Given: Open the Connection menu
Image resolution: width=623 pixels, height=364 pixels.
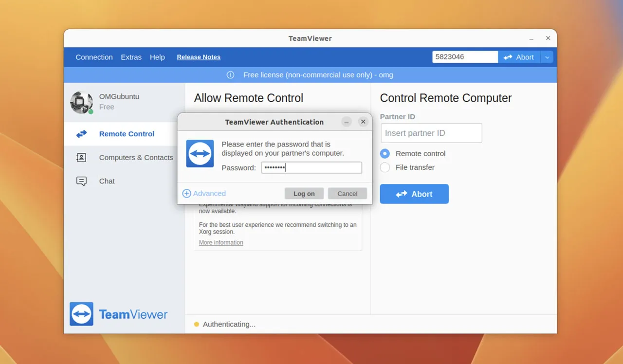Looking at the screenshot, I should coord(94,57).
